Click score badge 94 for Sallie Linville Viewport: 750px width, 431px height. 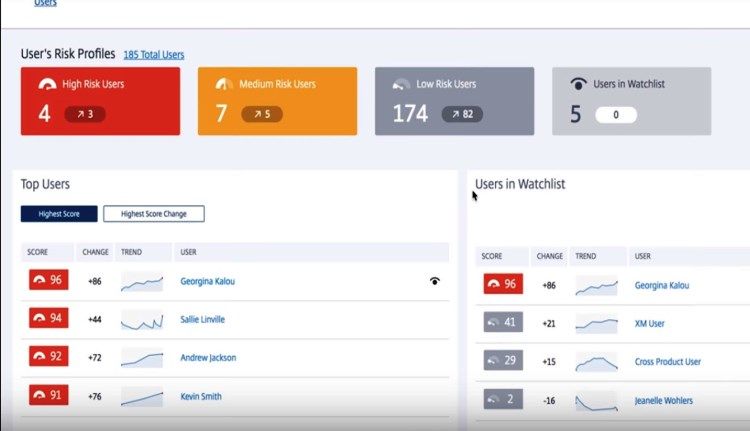click(x=49, y=318)
